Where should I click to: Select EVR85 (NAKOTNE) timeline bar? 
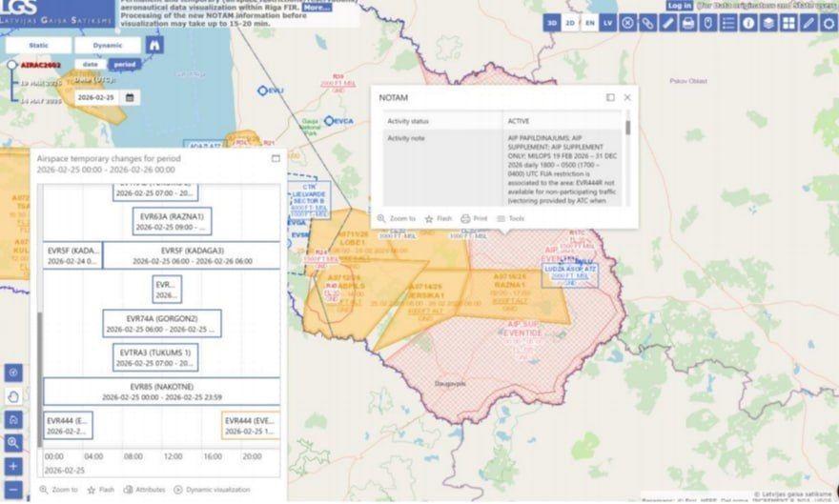[161, 392]
